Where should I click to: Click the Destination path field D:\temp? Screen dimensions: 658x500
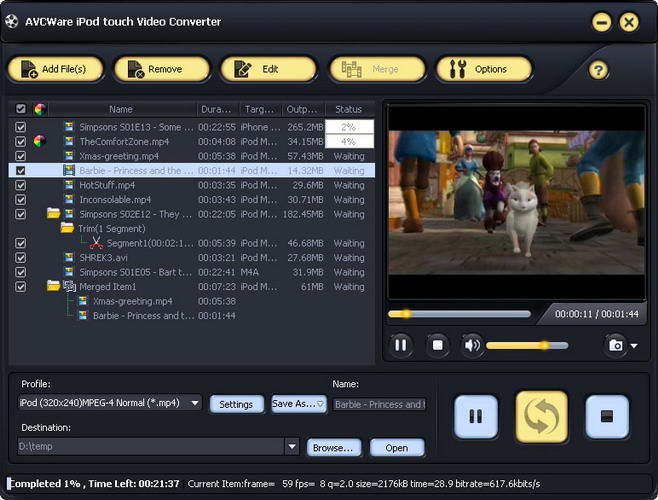151,446
